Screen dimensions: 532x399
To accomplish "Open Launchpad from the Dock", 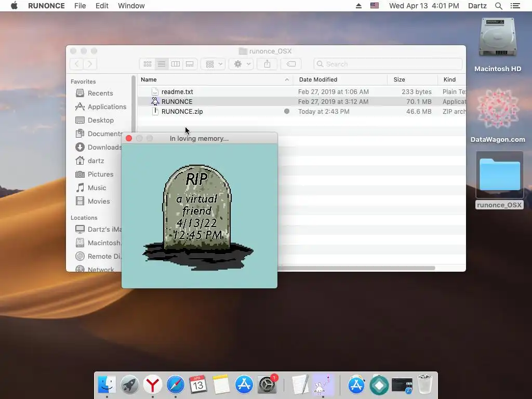I will (x=129, y=385).
